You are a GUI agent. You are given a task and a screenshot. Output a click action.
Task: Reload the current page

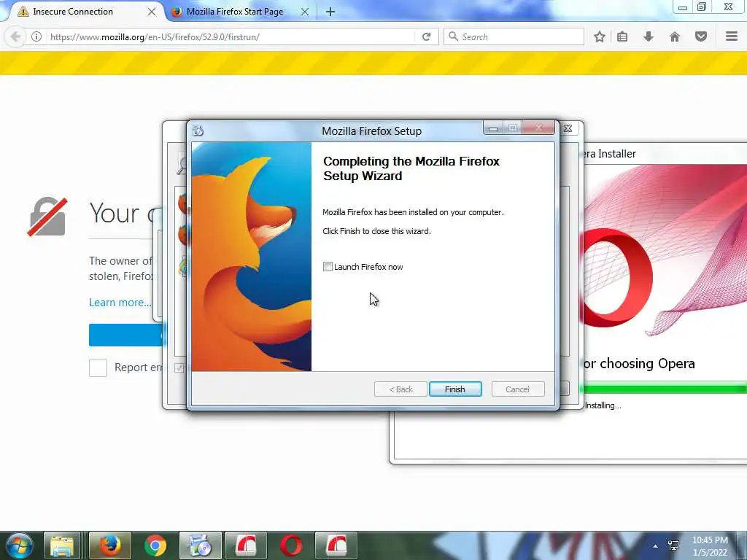426,36
